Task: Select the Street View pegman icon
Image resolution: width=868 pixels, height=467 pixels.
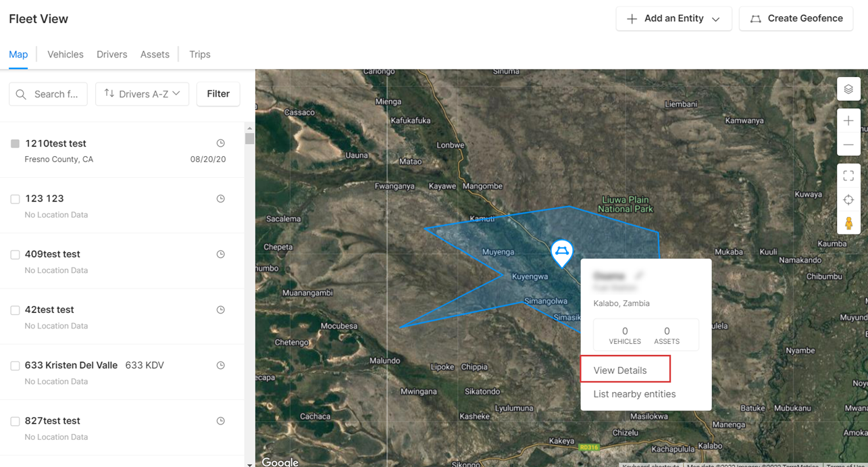Action: [x=848, y=223]
